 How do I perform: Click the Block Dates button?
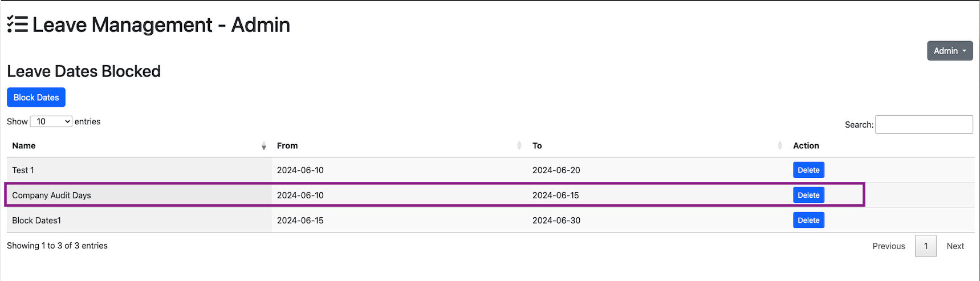pos(36,97)
